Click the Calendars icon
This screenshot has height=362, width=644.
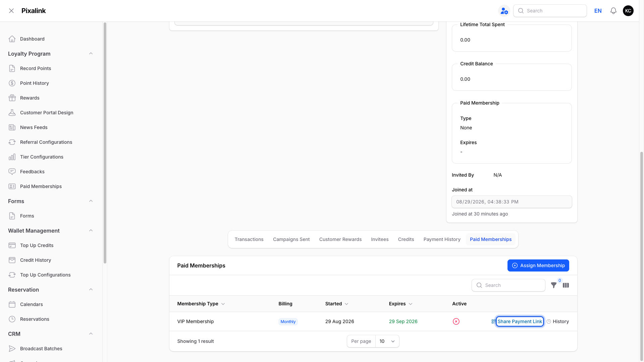tap(12, 304)
